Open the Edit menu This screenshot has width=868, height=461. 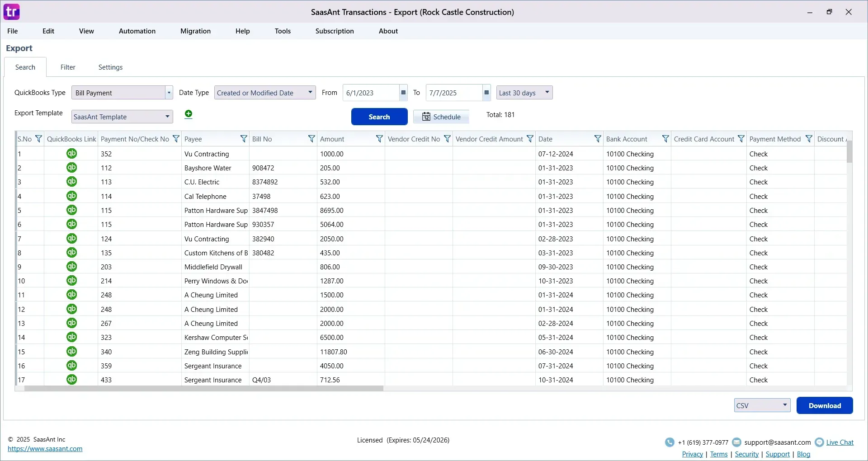(x=48, y=31)
